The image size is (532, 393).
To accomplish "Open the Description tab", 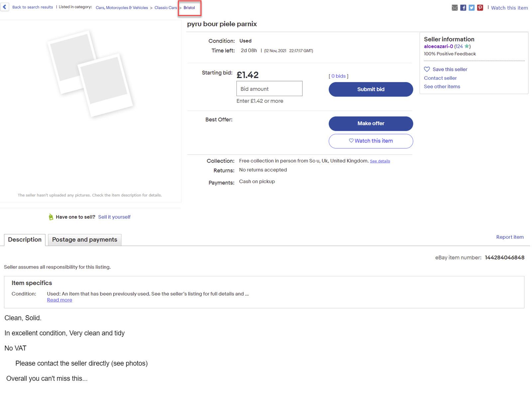I will pyautogui.click(x=25, y=240).
